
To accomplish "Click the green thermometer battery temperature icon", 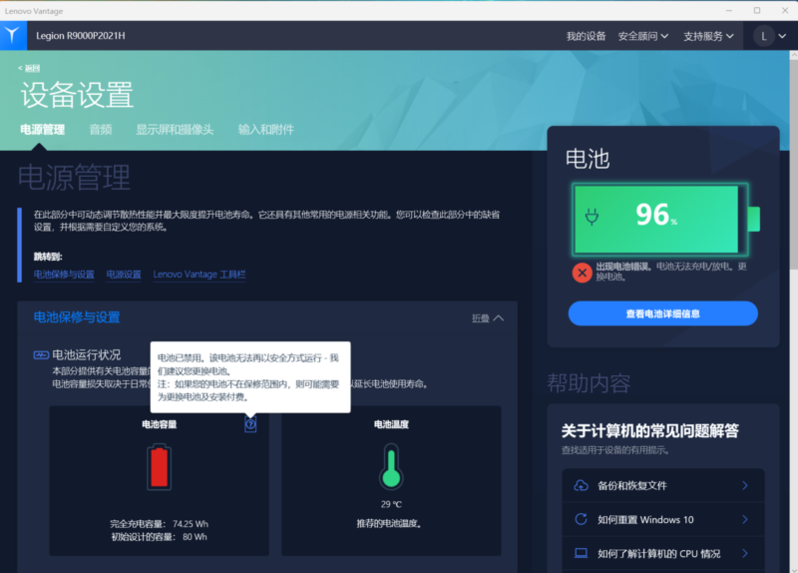I will pos(391,467).
